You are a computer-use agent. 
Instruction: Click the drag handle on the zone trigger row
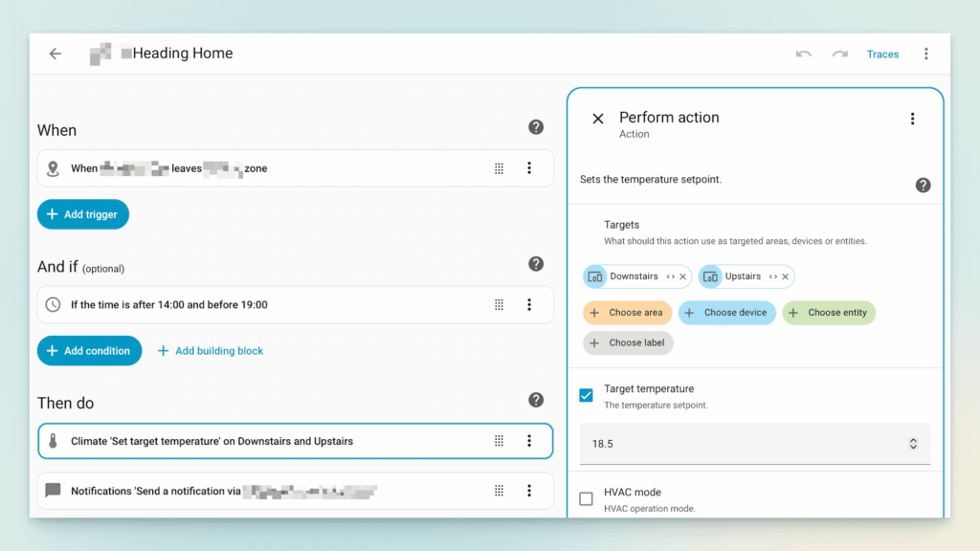coord(499,167)
